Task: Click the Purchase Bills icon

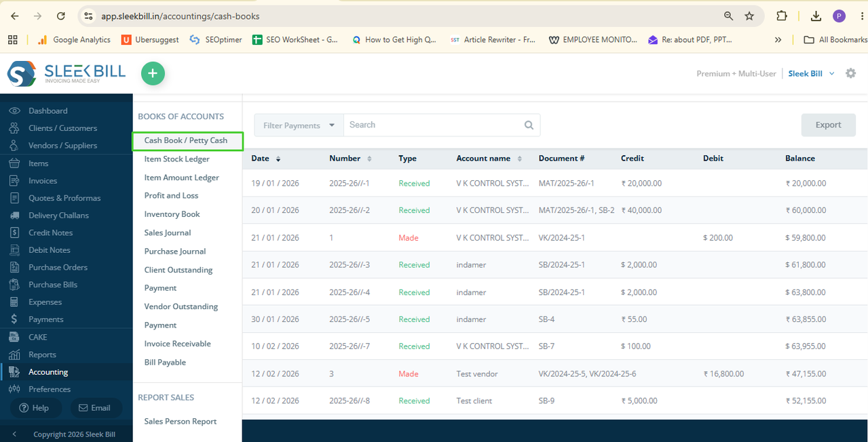Action: (14, 285)
